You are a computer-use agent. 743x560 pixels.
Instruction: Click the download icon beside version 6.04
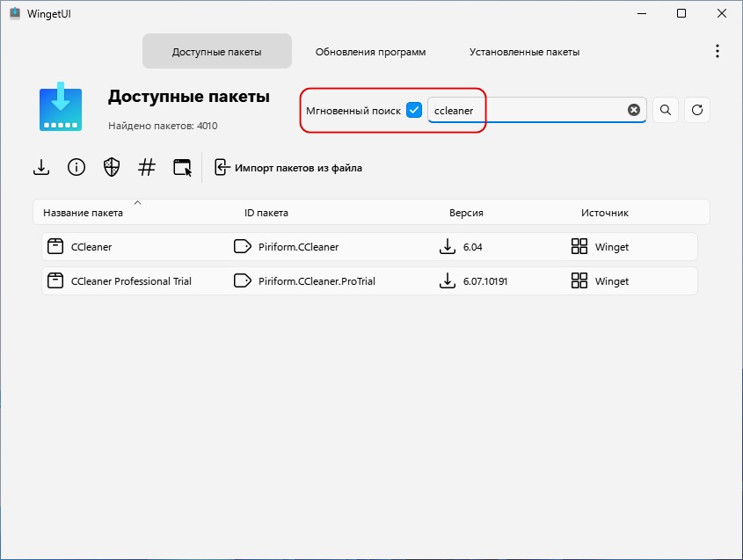pyautogui.click(x=448, y=246)
